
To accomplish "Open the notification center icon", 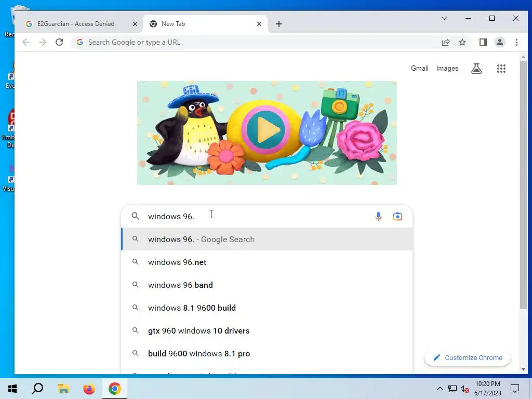I will click(x=515, y=389).
